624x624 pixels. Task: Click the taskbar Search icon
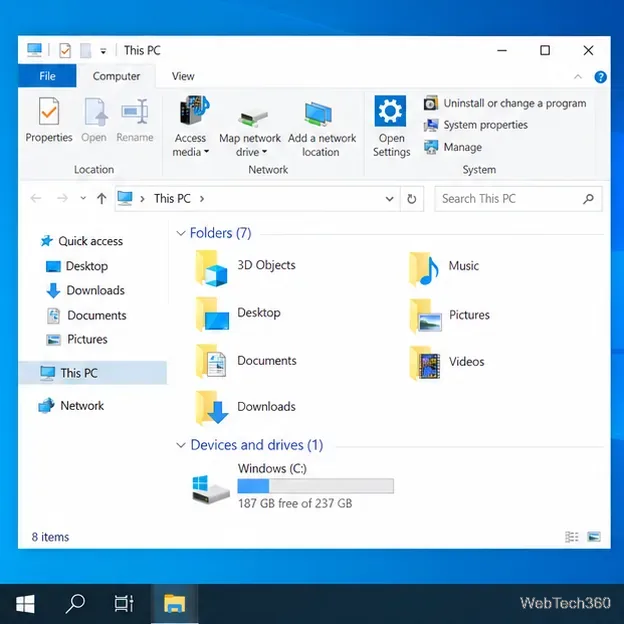(75, 604)
